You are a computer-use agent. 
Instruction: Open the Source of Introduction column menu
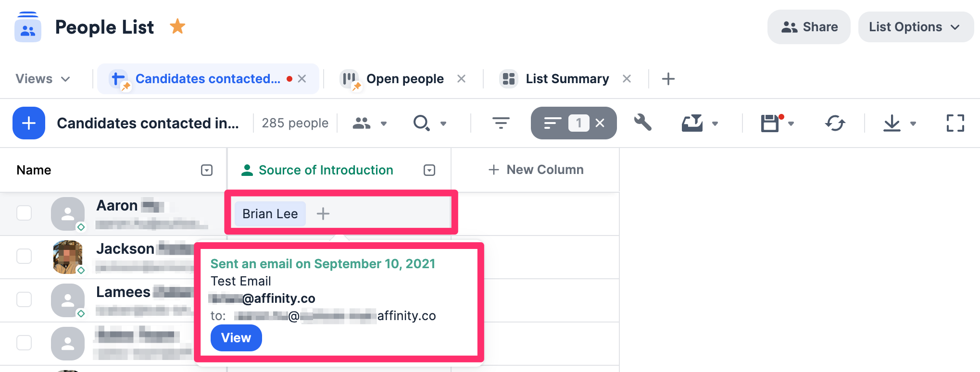[428, 170]
